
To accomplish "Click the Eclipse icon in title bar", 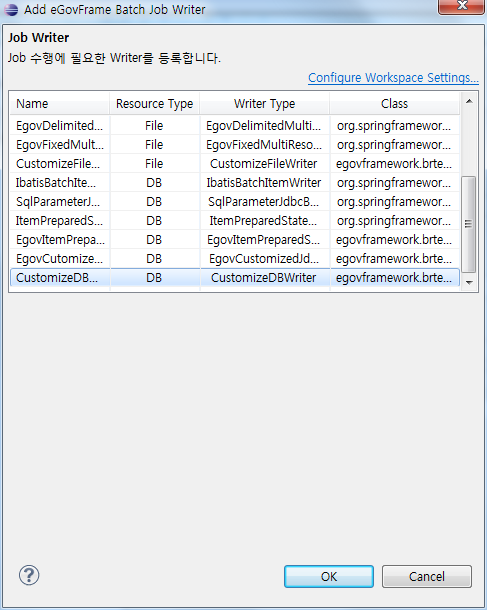I will click(11, 9).
